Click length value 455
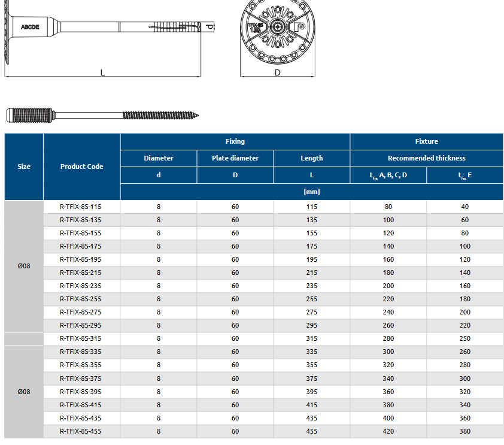 (311, 431)
